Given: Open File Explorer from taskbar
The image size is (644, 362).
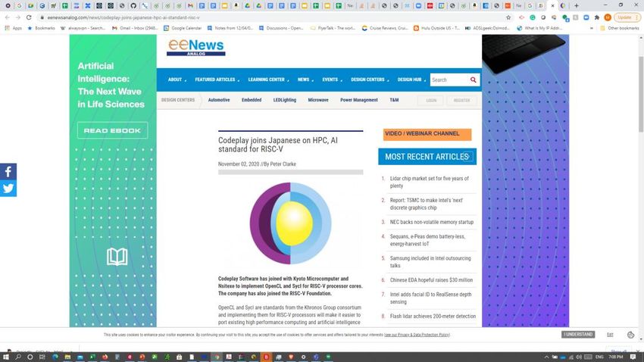Looking at the screenshot, I should click(x=67, y=357).
